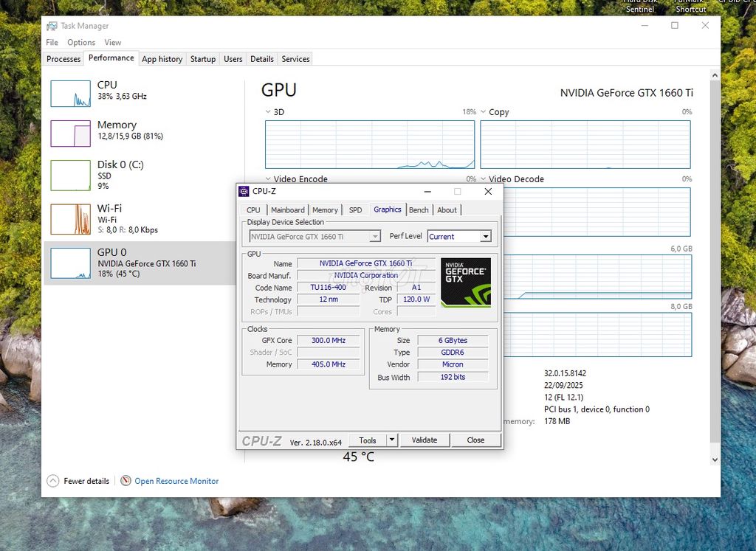Switch to the App history tab
Viewport: 756px width, 551px height.
coord(162,59)
